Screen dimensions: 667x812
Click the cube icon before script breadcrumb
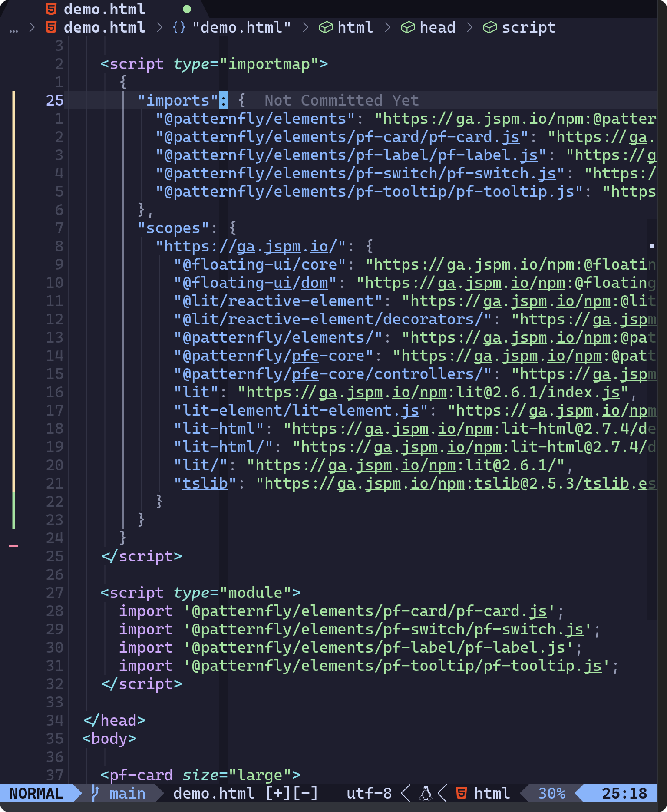pos(490,27)
